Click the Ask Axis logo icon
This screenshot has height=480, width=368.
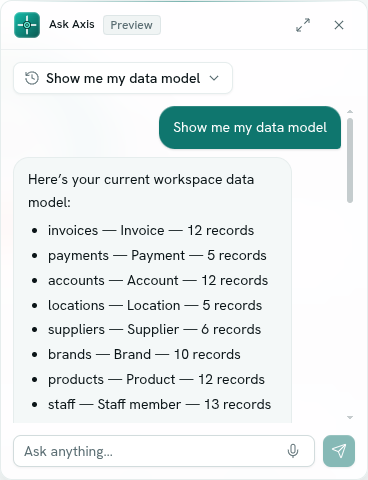(x=27, y=25)
